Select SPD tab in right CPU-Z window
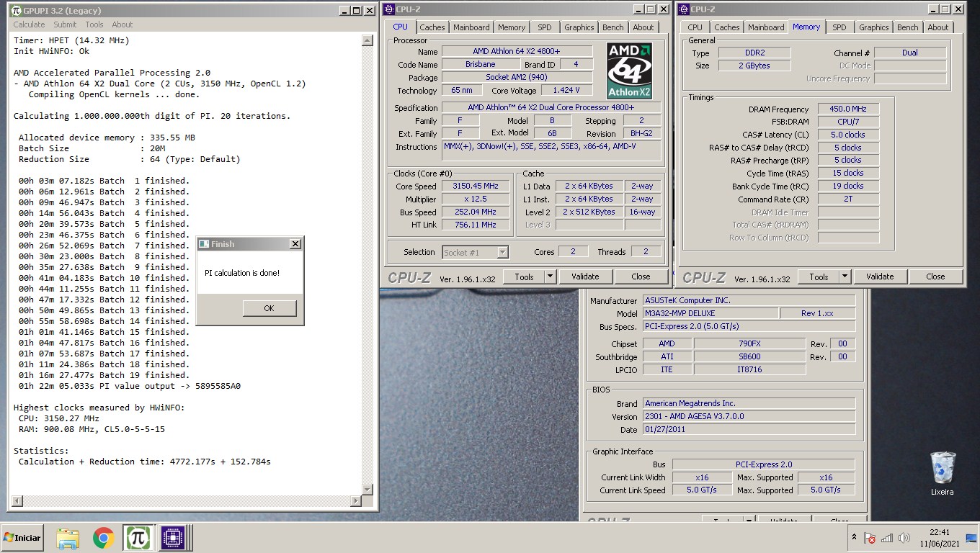The height and width of the screenshot is (553, 980). tap(839, 27)
